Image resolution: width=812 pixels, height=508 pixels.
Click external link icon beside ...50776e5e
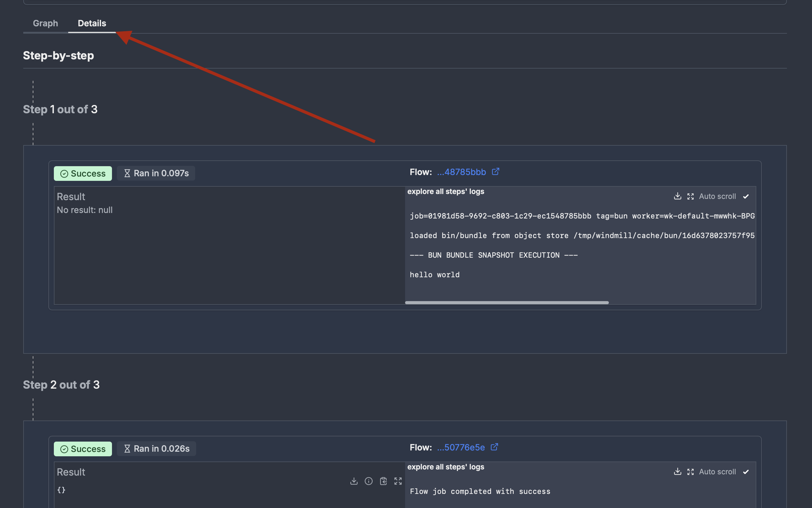pos(494,447)
